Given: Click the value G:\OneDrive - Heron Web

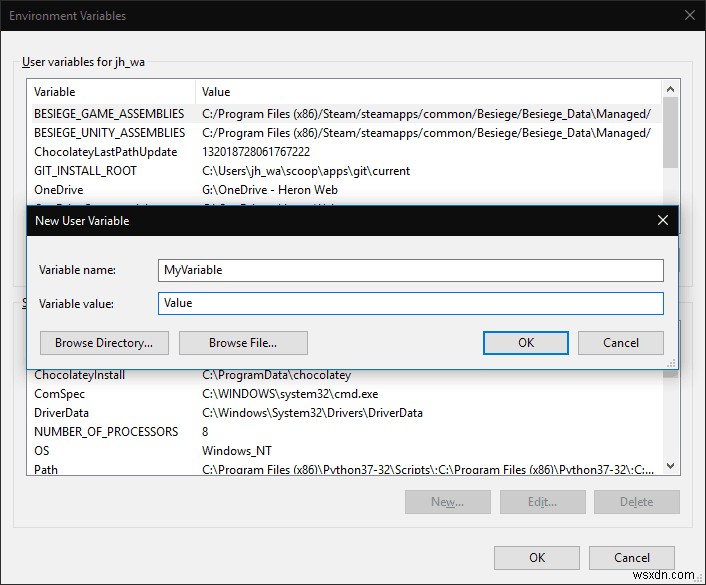Looking at the screenshot, I should tap(270, 190).
